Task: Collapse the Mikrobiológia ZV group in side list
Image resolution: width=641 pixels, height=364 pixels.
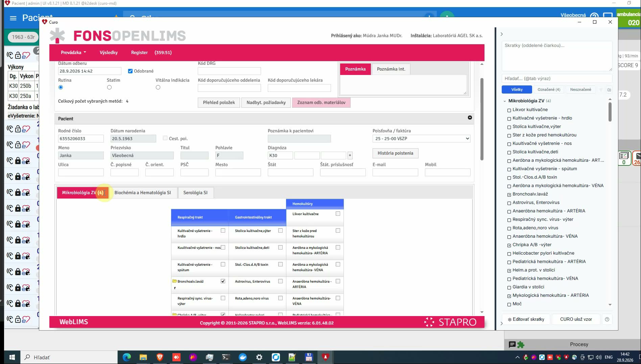Action: (505, 101)
